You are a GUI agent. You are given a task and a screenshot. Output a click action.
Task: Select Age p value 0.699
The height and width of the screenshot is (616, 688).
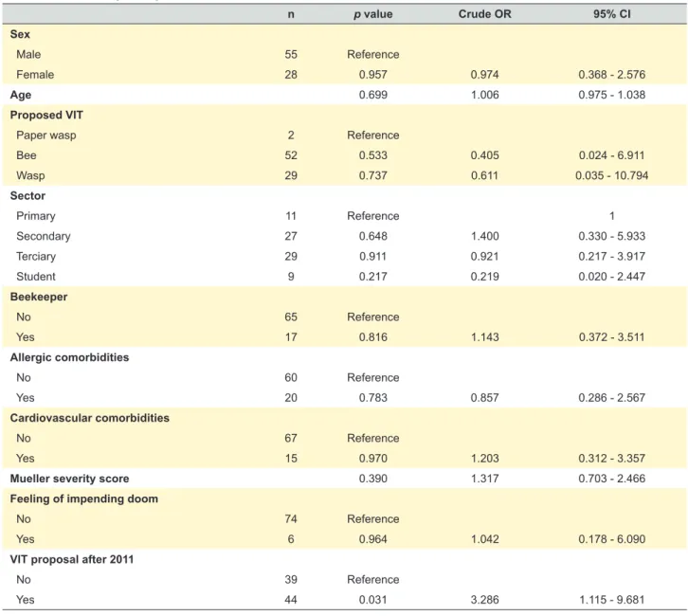click(x=373, y=95)
